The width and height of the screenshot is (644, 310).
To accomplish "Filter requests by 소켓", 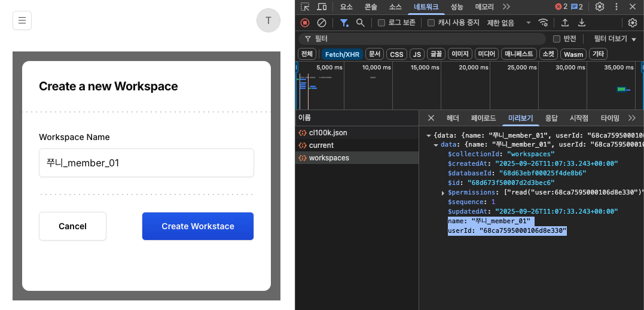I will (548, 54).
